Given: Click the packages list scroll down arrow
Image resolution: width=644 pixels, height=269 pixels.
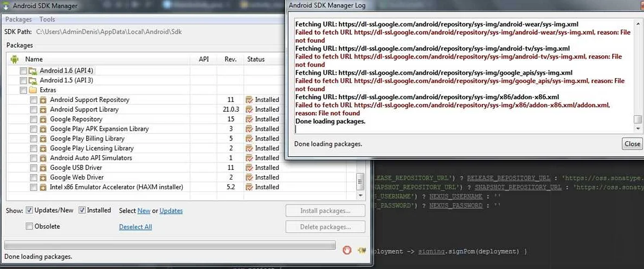Looking at the screenshot, I should pos(360,195).
